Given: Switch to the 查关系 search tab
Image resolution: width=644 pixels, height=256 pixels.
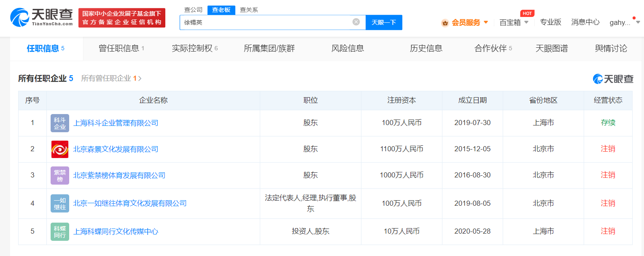Looking at the screenshot, I should click(249, 10).
